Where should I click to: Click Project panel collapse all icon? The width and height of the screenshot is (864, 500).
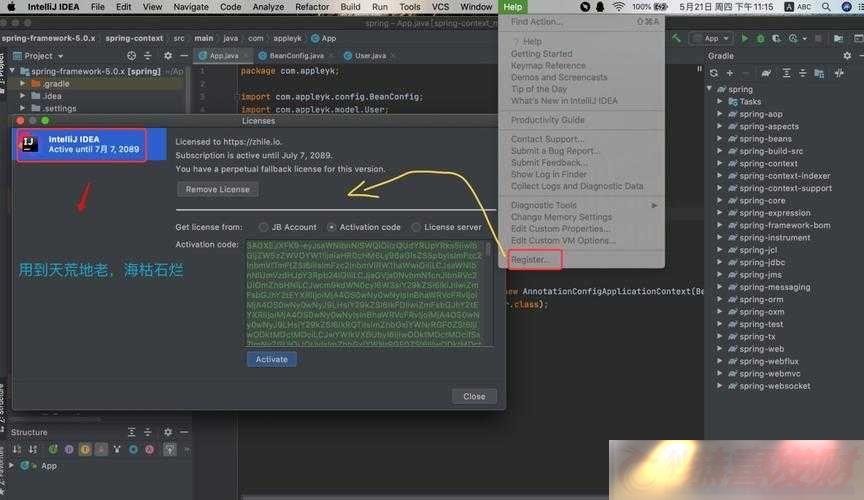[x=147, y=56]
